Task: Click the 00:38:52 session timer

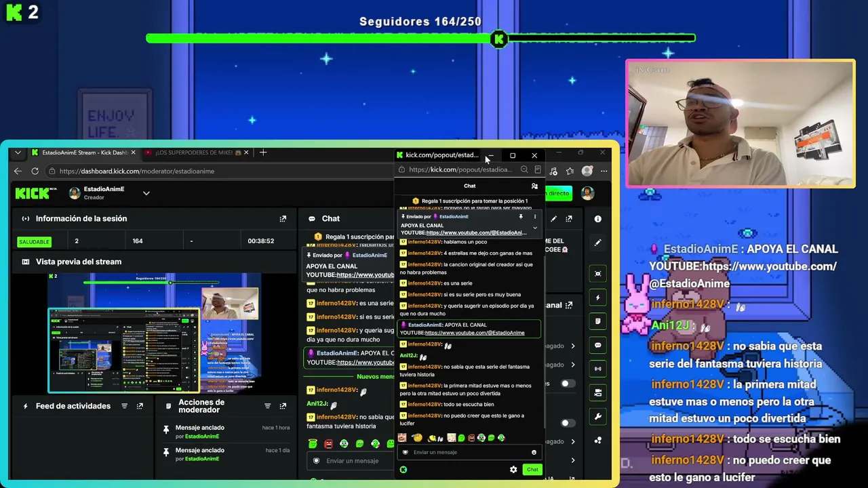Action: (261, 241)
